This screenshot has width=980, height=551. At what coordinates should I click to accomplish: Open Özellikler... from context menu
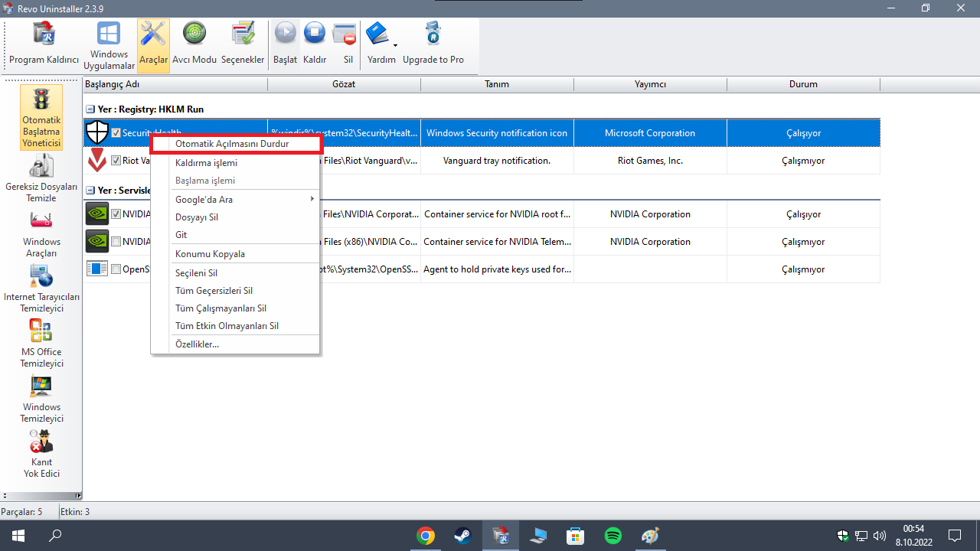[235, 344]
